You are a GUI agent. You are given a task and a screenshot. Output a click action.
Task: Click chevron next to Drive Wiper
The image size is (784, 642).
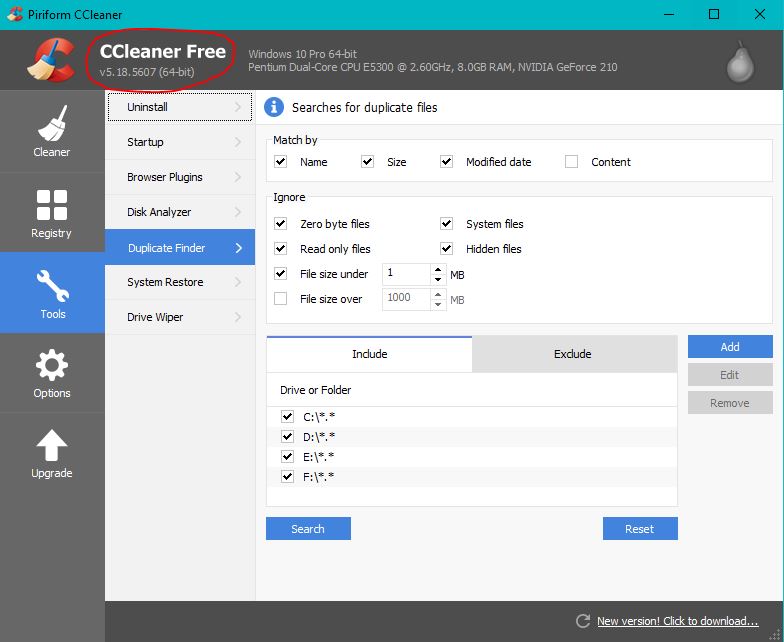point(238,317)
